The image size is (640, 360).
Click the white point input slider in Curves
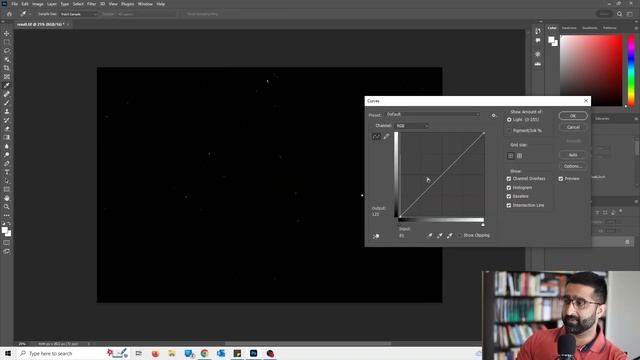483,225
